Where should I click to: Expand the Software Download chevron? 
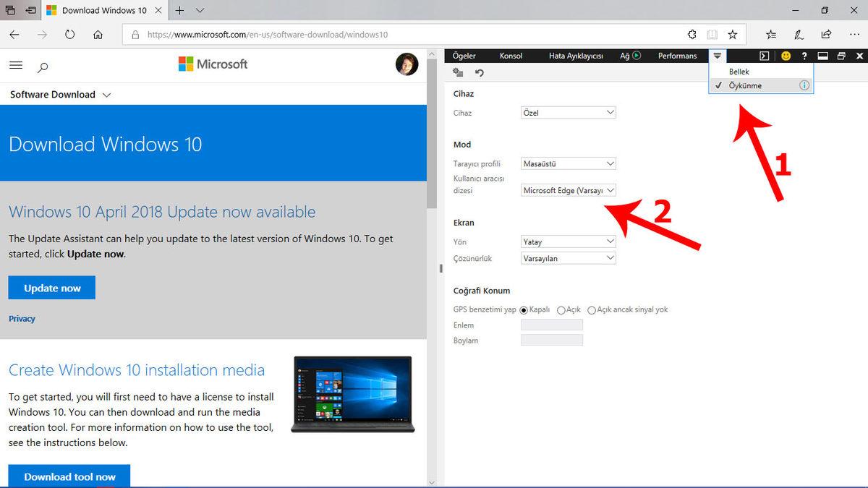coord(106,94)
